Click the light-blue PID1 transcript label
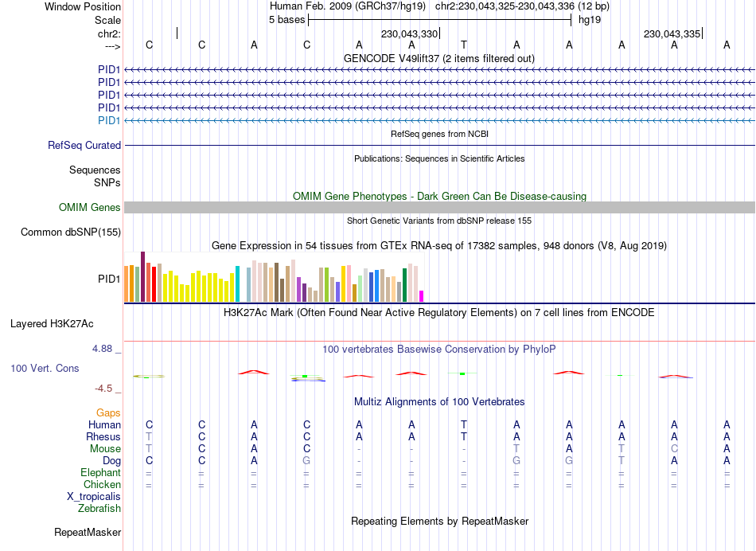The height and width of the screenshot is (551, 756). point(109,120)
